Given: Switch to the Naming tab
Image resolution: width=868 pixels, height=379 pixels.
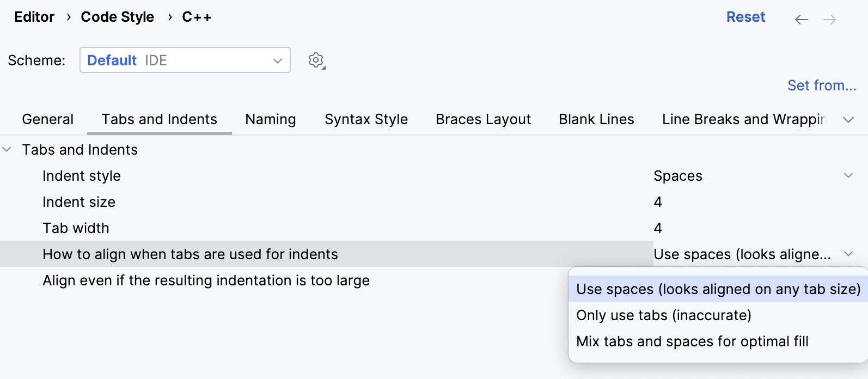Looking at the screenshot, I should (x=270, y=119).
